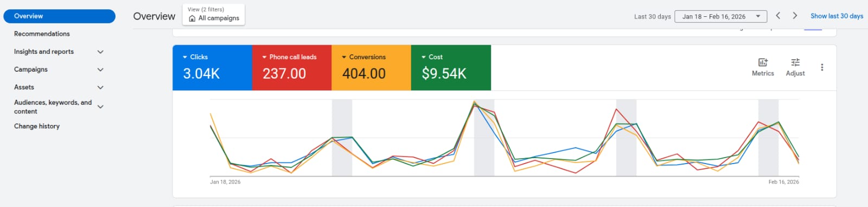Click the View (2 filters) All campaigns button
The width and height of the screenshot is (868, 207).
click(x=214, y=14)
